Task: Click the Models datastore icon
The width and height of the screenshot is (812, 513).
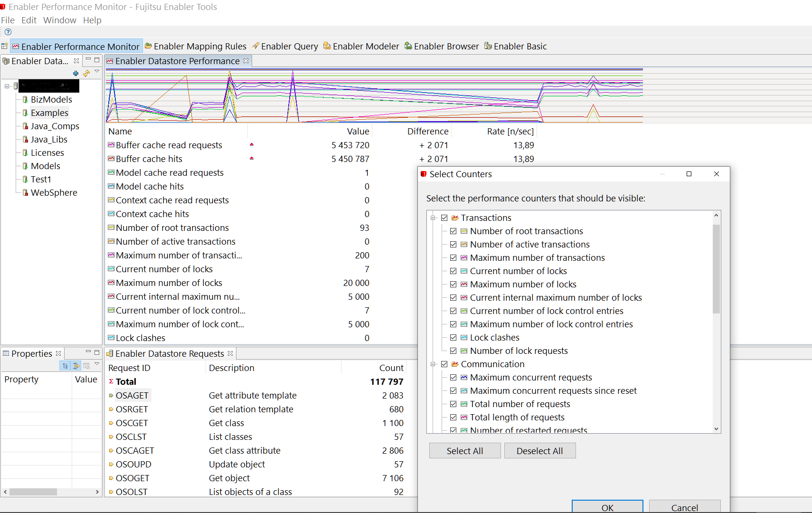Action: coord(25,166)
